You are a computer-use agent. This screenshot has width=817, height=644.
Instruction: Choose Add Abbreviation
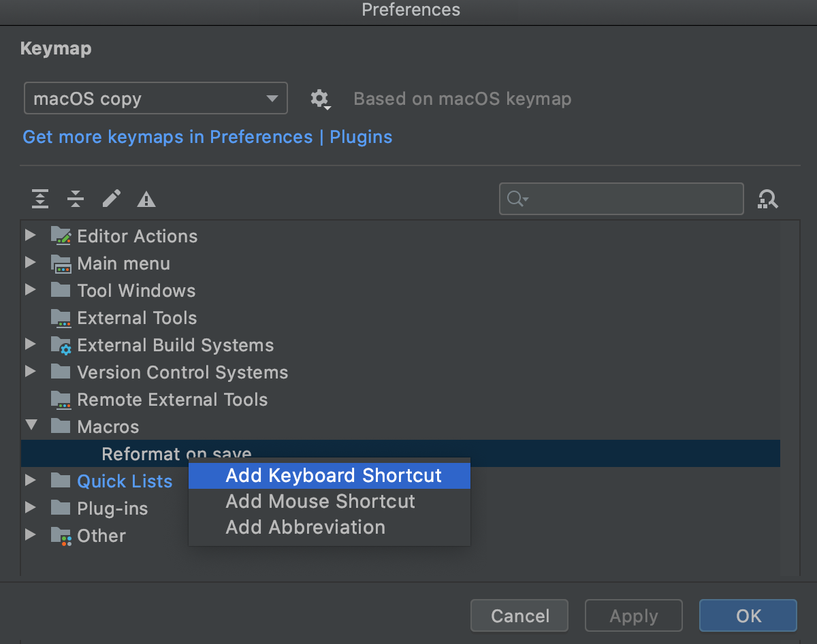[x=305, y=527]
